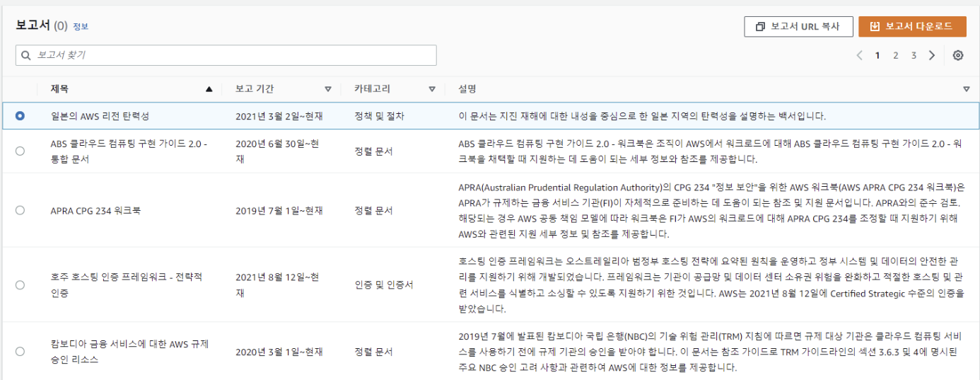Click the description of 일본의 AWS 리전 탄력성
The height and width of the screenshot is (380, 980).
pos(642,115)
